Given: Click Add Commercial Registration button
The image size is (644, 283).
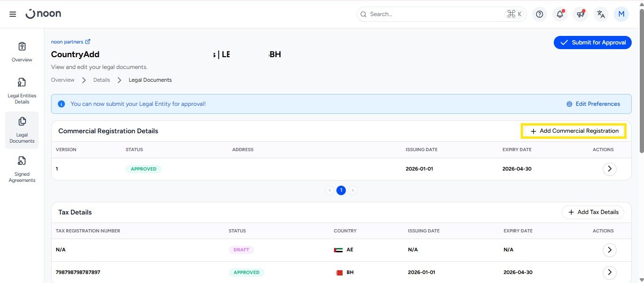Looking at the screenshot, I should point(574,131).
